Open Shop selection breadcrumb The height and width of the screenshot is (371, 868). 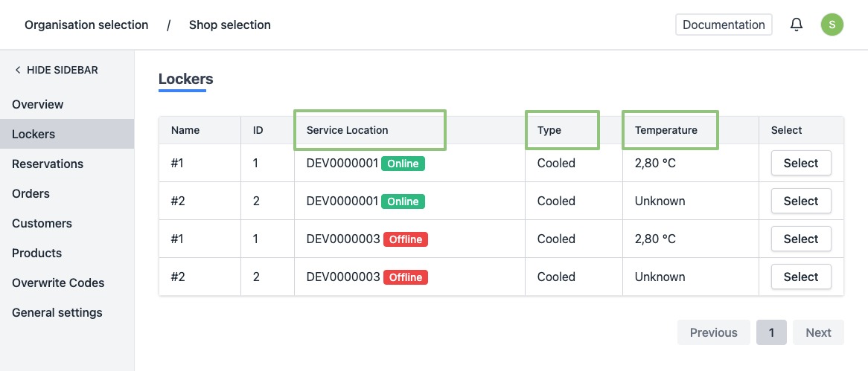click(229, 25)
